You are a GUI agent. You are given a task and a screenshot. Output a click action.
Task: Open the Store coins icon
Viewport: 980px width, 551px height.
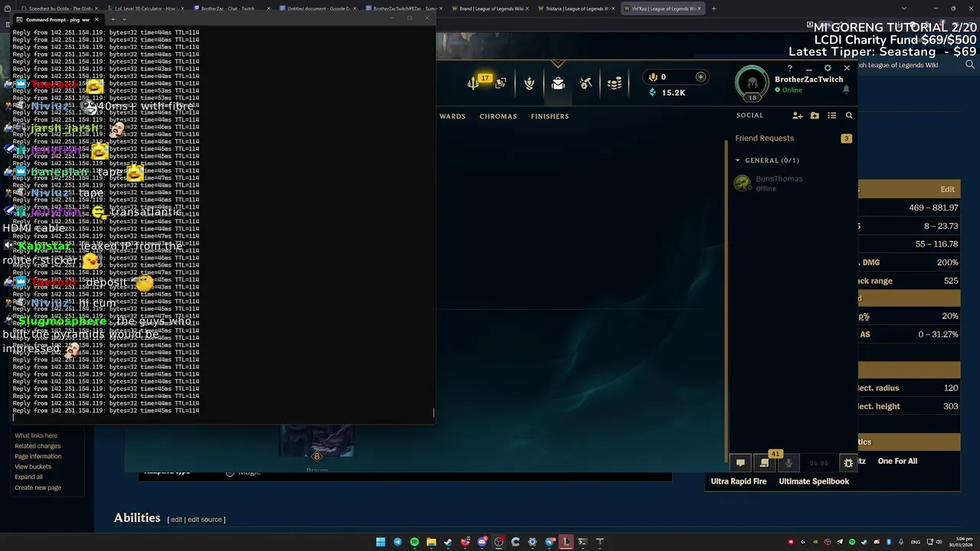[614, 83]
